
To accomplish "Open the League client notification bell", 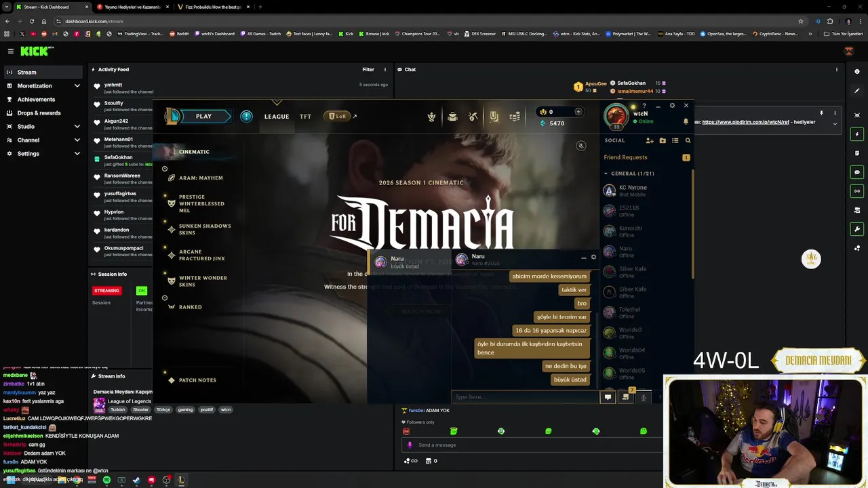I will (686, 121).
